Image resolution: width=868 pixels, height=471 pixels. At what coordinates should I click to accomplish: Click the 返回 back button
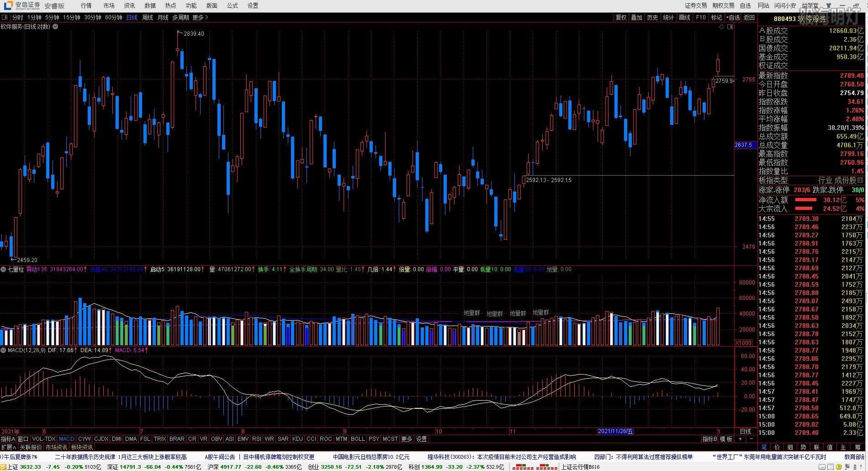[749, 17]
